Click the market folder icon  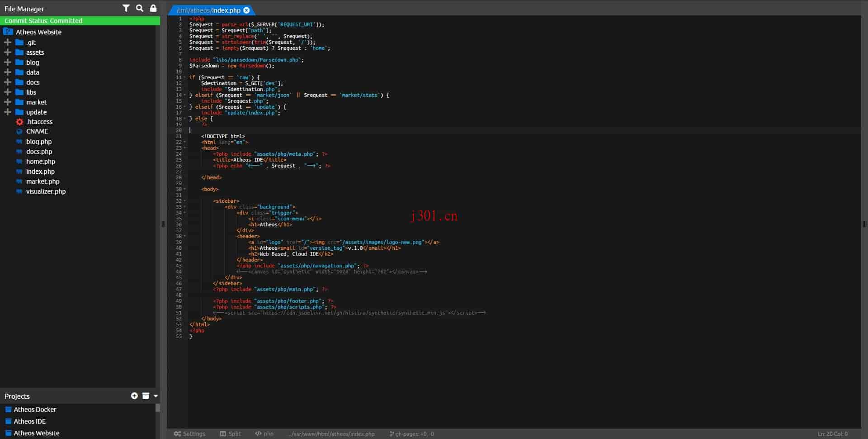(19, 102)
